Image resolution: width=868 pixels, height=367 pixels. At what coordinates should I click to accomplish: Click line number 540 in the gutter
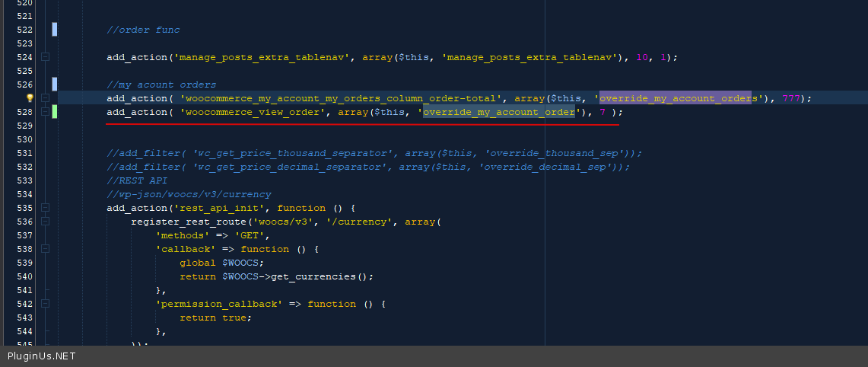click(x=24, y=276)
